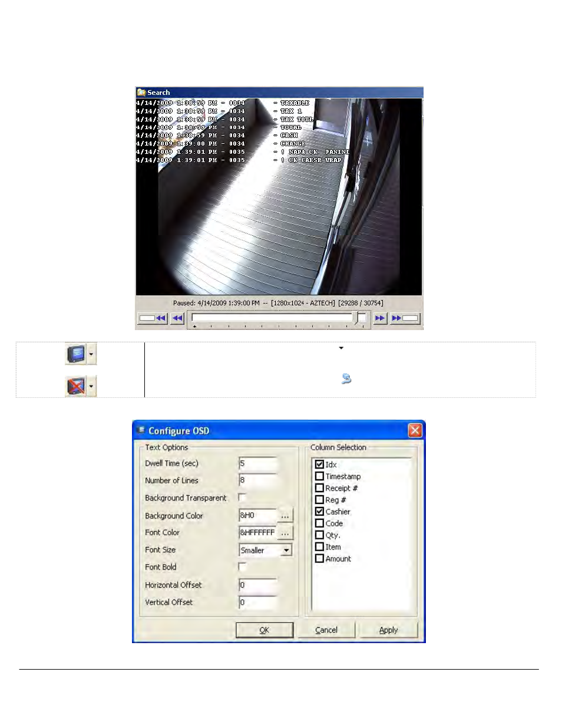Viewport: 562px width, 728px height.
Task: Click the fast forward playback button
Action: click(x=405, y=318)
